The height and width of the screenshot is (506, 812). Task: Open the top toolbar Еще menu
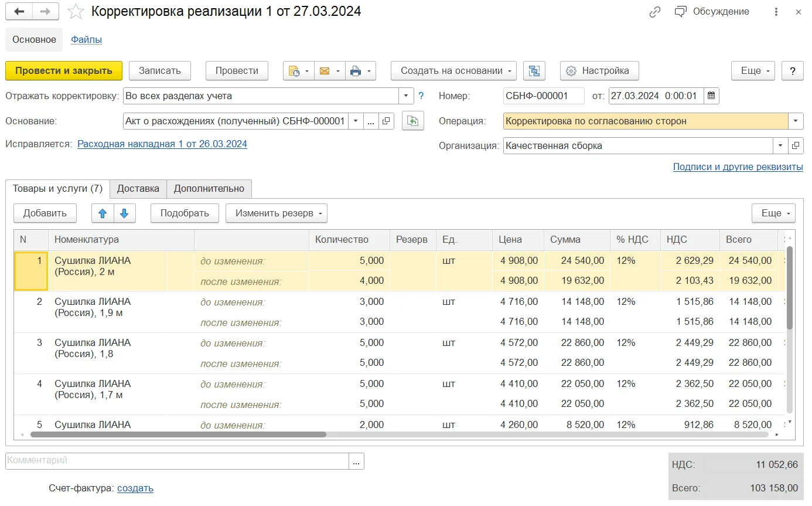[x=753, y=71]
